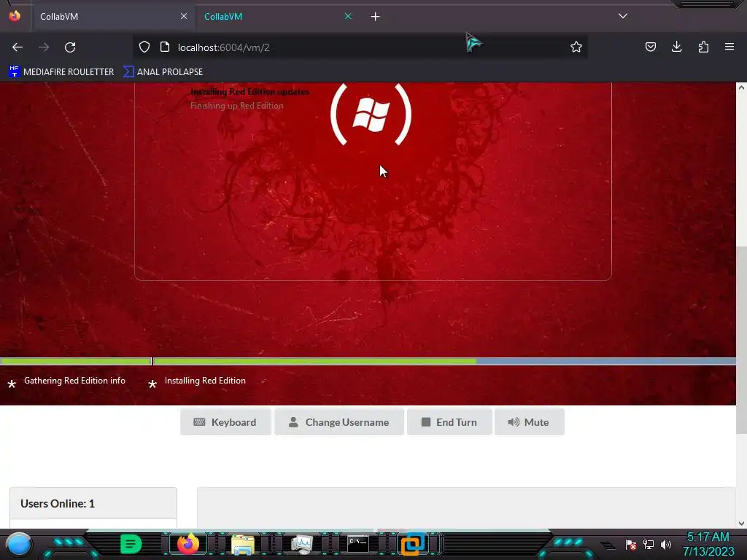Click the taskbar clock showing 5:17 AM
Image resolution: width=747 pixels, height=560 pixels.
(708, 544)
